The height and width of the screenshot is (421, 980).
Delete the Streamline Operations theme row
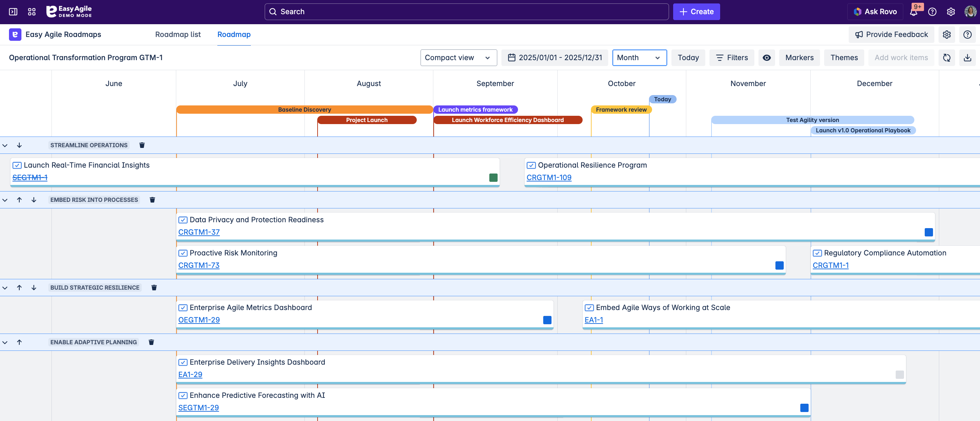pyautogui.click(x=142, y=145)
